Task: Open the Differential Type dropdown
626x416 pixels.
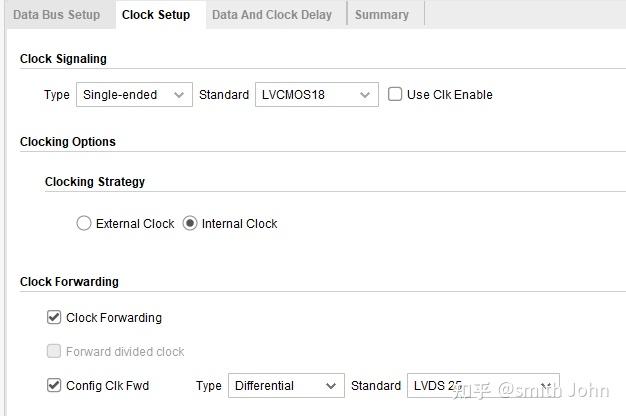Action: (x=284, y=386)
